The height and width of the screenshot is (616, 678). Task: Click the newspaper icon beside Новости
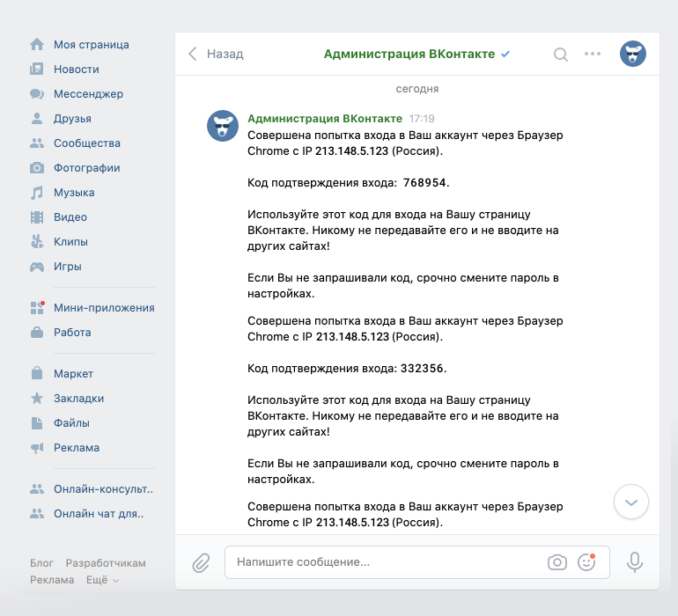37,69
